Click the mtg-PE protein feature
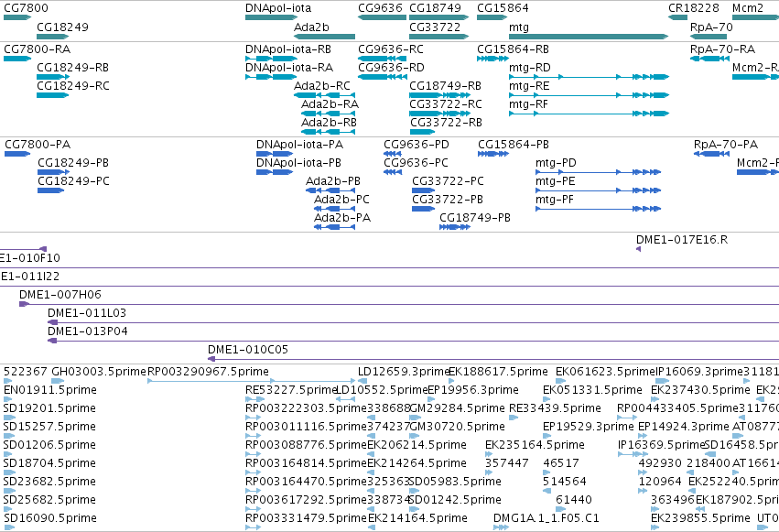The height and width of the screenshot is (532, 779). (x=598, y=190)
